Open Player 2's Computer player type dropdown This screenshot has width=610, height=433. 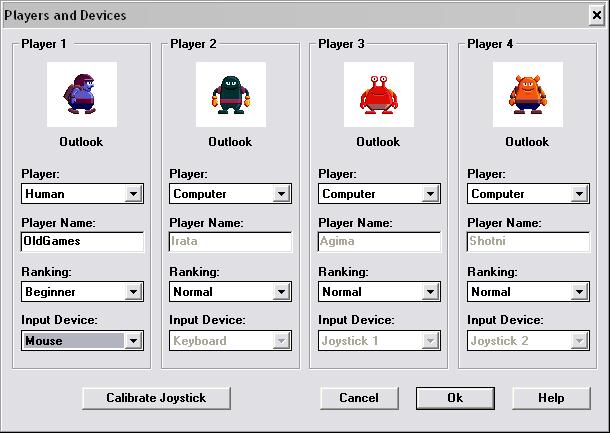pyautogui.click(x=230, y=194)
